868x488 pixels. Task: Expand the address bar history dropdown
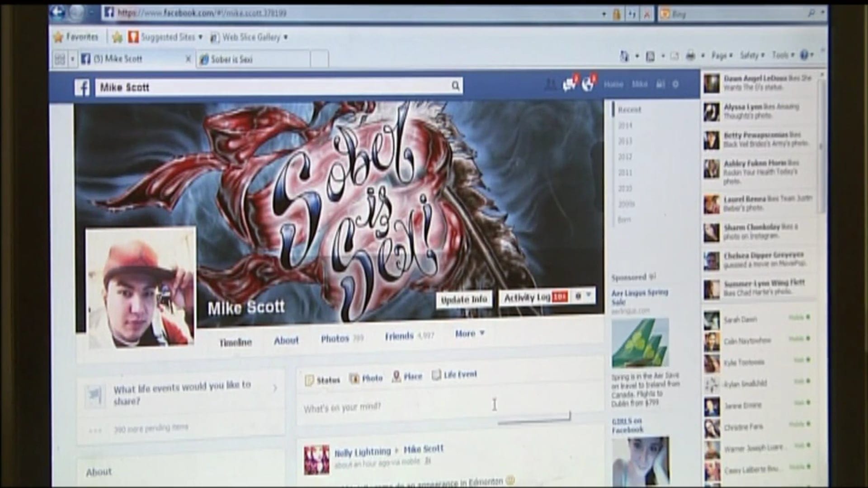pos(604,14)
